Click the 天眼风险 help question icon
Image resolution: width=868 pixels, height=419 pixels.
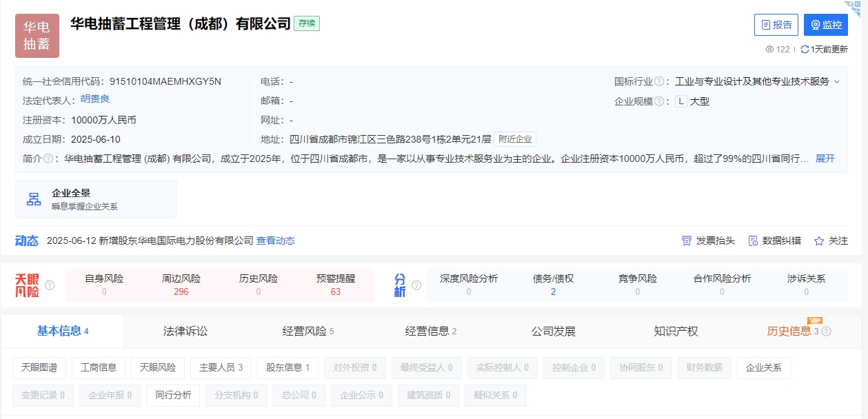50,285
